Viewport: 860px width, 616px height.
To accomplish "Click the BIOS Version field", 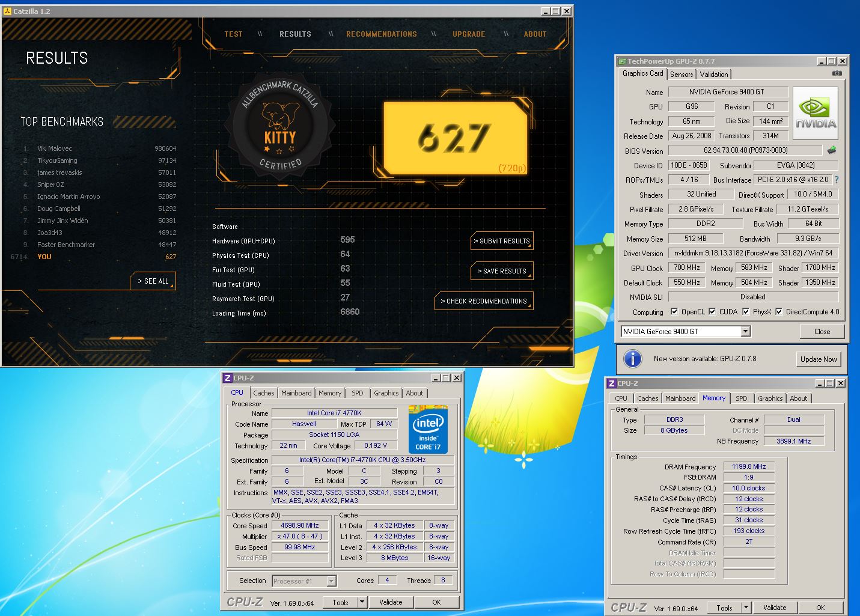I will coord(745,150).
